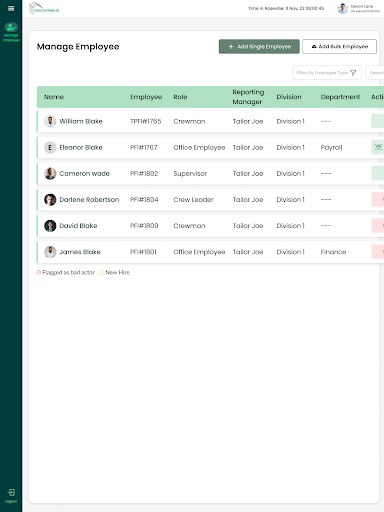
Task: Click Office Employee role in James Blake row
Action: (199, 252)
